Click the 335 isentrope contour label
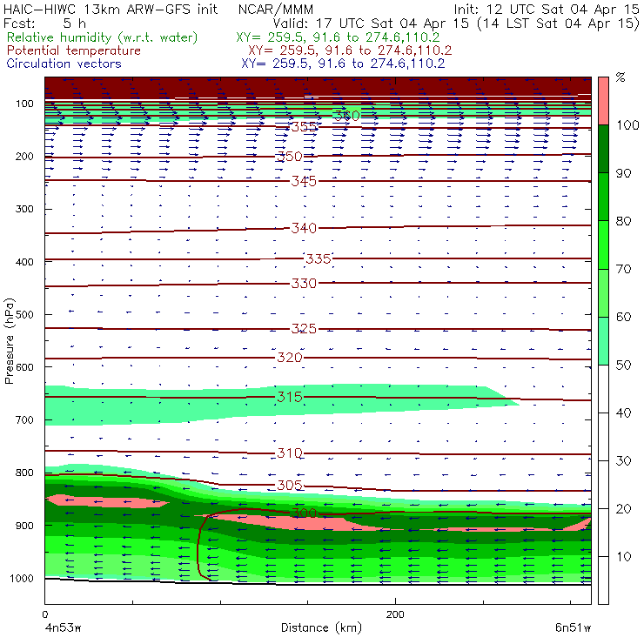This screenshot has height=644, width=644. click(x=319, y=258)
